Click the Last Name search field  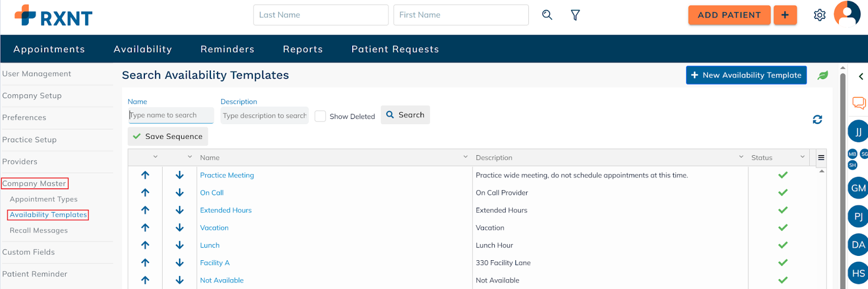click(x=321, y=15)
